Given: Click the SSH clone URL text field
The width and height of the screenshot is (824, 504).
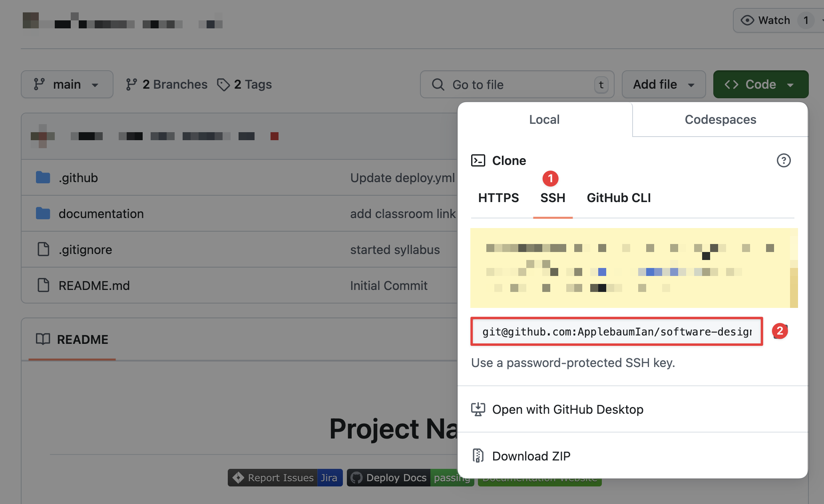Looking at the screenshot, I should [x=616, y=331].
